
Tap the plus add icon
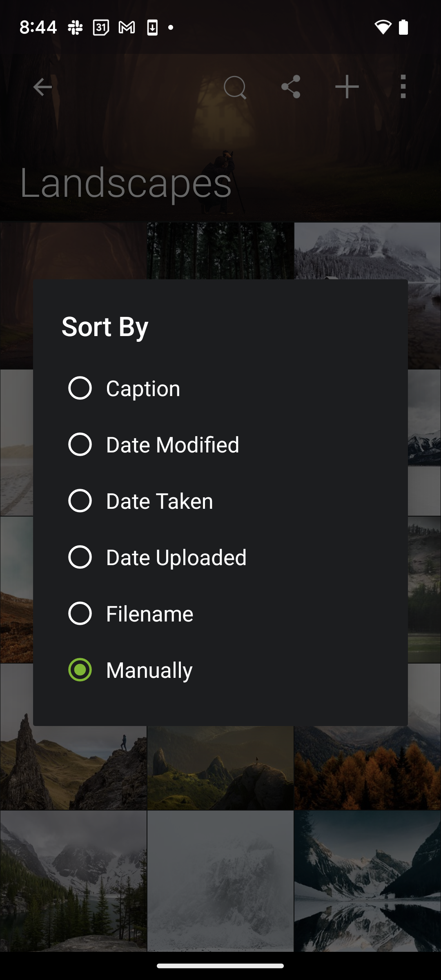click(x=347, y=87)
